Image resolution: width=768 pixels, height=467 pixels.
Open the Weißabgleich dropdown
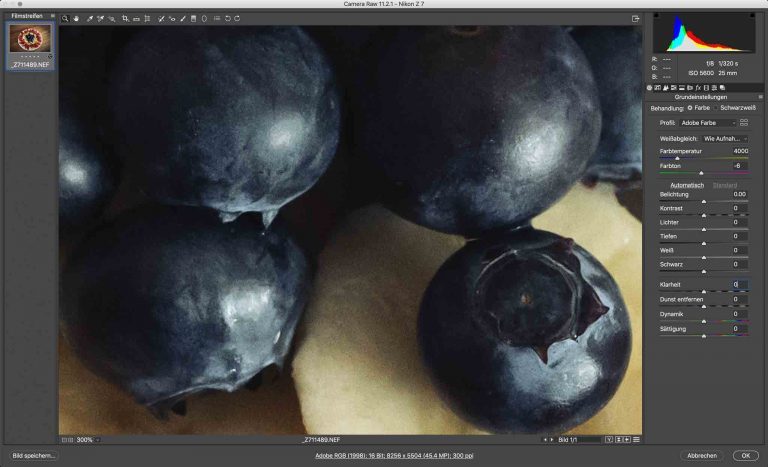(x=725, y=139)
